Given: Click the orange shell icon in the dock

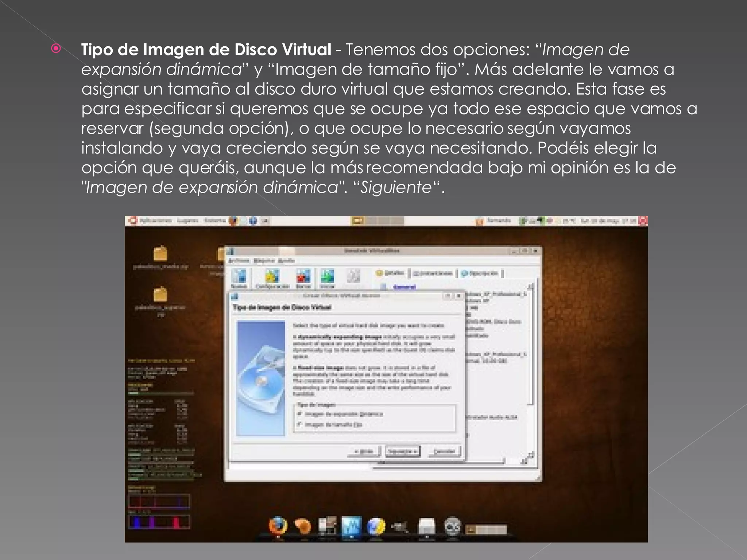Looking at the screenshot, I should point(303,526).
